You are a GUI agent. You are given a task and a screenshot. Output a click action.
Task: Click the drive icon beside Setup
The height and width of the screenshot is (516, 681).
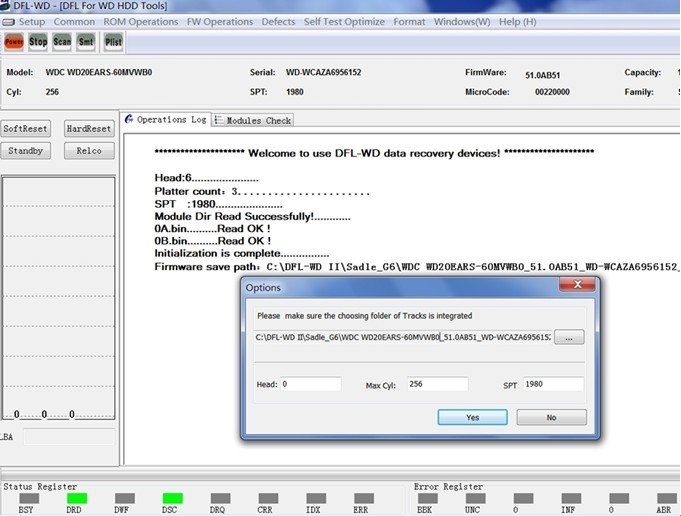[8, 22]
